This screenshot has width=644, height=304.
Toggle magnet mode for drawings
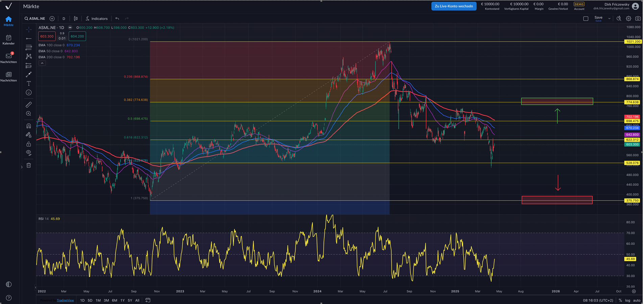tap(29, 126)
